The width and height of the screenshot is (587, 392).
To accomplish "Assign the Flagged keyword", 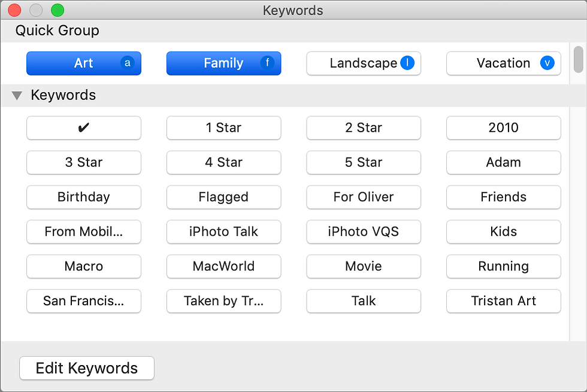I will (224, 197).
